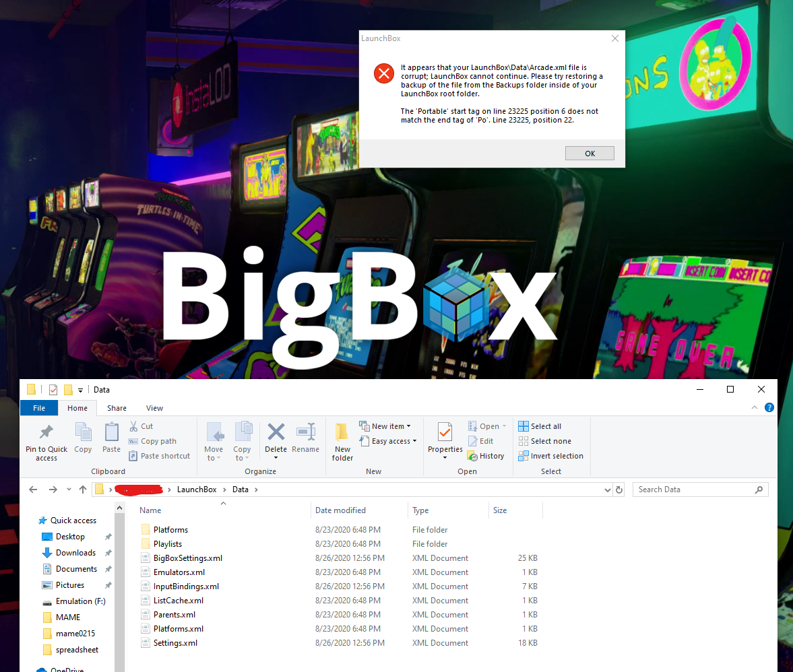Expand the address bar history dropdown
The width and height of the screenshot is (793, 672).
[608, 490]
